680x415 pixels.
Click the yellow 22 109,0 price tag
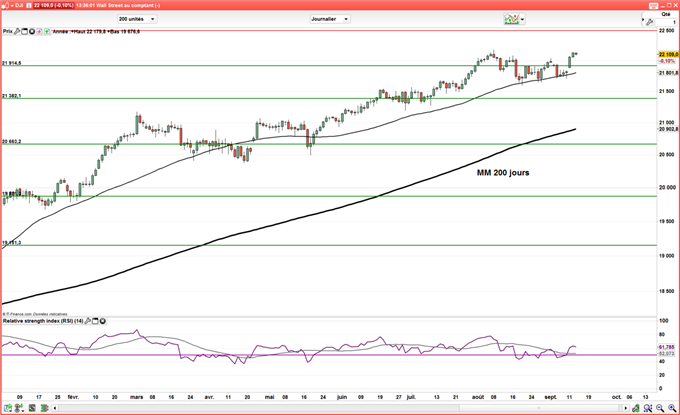click(x=668, y=54)
